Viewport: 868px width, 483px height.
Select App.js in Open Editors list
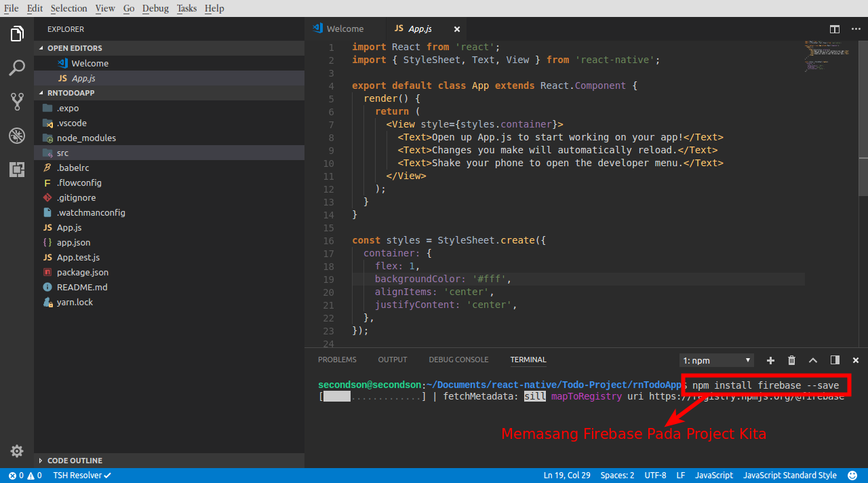(x=170, y=78)
